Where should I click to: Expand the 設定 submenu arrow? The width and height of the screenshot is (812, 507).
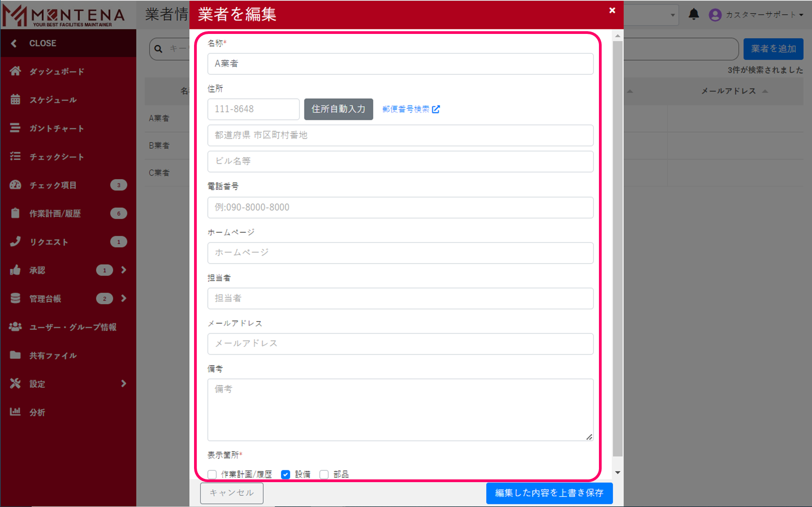[123, 384]
